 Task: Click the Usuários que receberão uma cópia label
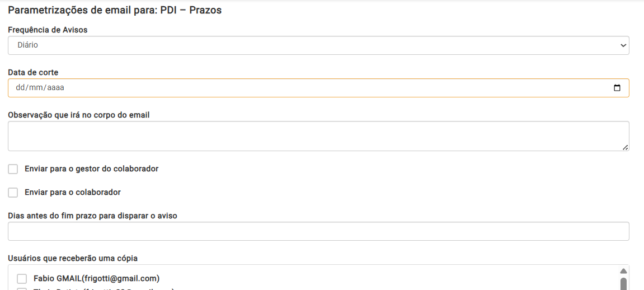point(73,258)
